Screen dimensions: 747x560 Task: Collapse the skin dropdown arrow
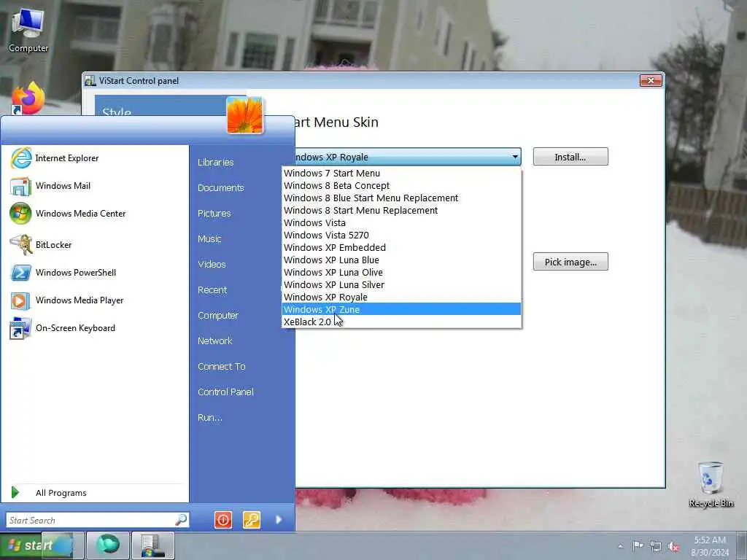[x=515, y=157]
